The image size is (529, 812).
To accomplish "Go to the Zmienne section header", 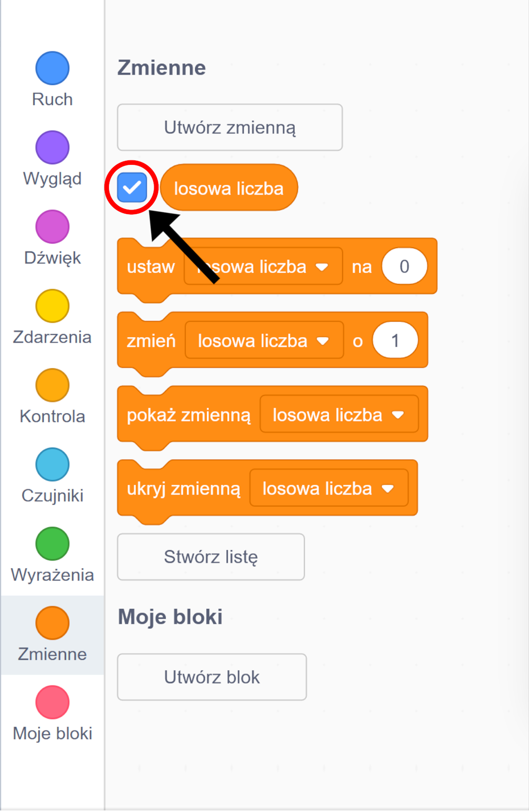I will click(x=161, y=67).
